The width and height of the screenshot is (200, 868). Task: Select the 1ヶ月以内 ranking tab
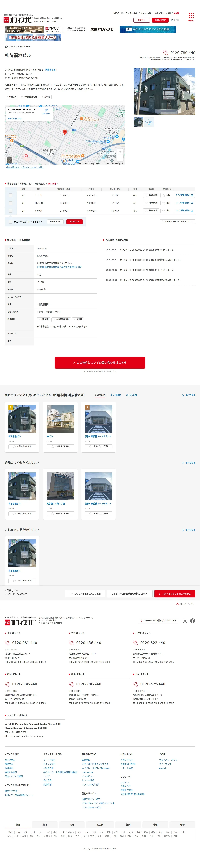pyautogui.click(x=116, y=395)
